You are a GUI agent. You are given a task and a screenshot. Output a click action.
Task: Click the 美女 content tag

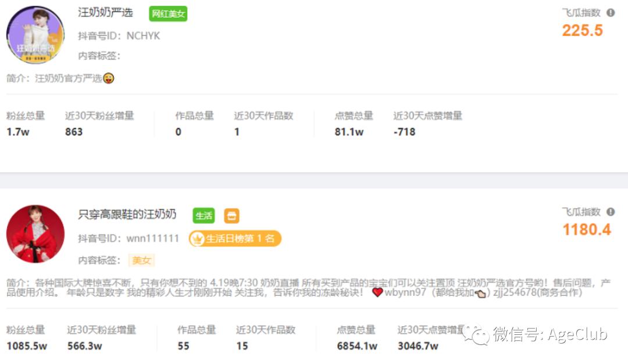(x=141, y=260)
